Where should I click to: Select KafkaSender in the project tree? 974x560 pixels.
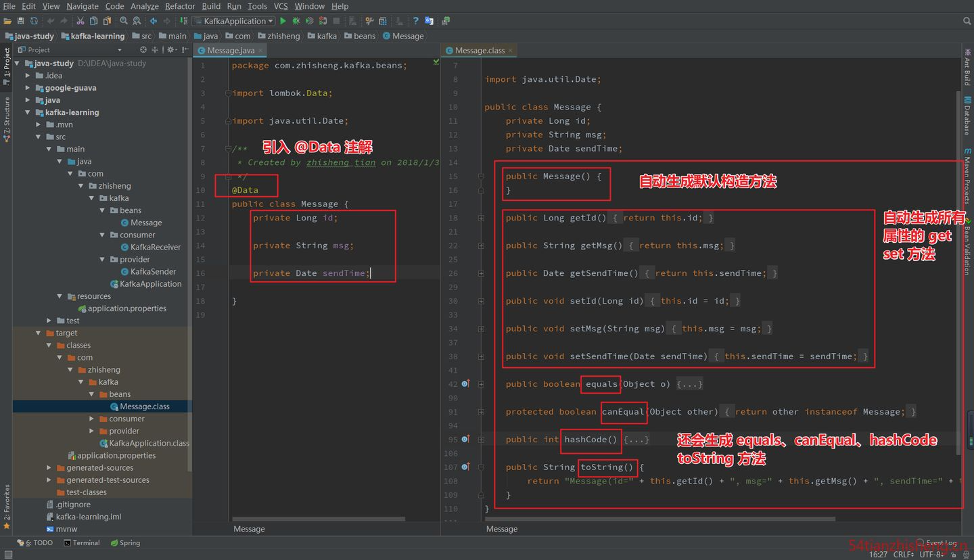click(x=153, y=271)
